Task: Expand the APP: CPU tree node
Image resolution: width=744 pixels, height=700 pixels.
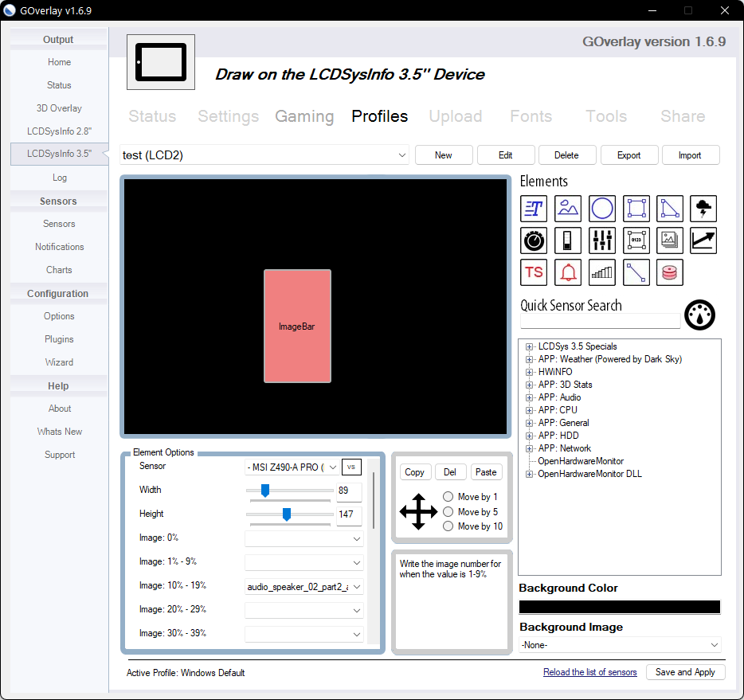Action: click(x=529, y=410)
